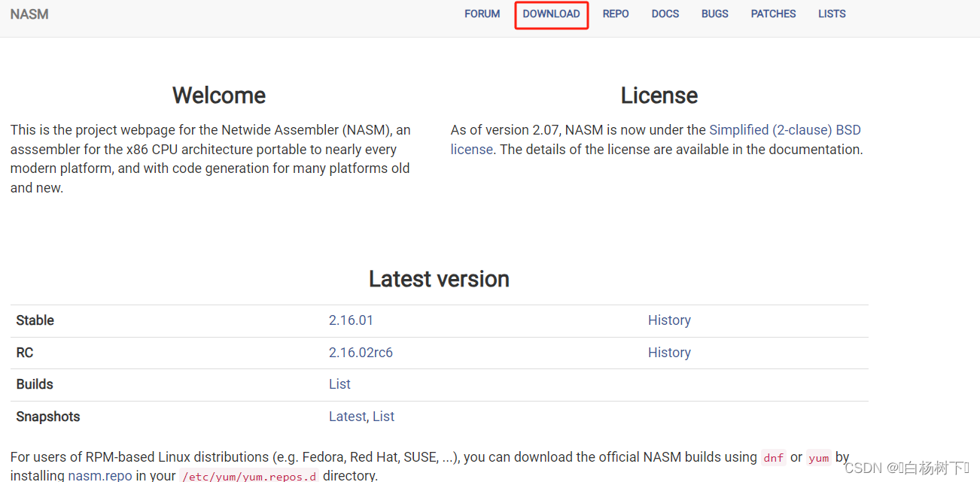Click the yum code snippet
The height and width of the screenshot is (482, 980).
pos(819,457)
